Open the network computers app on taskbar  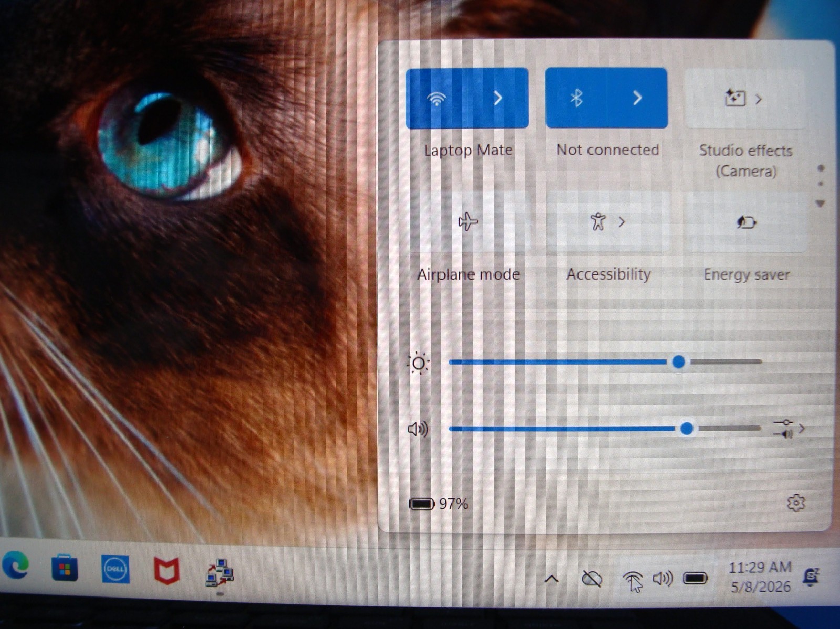(x=219, y=573)
